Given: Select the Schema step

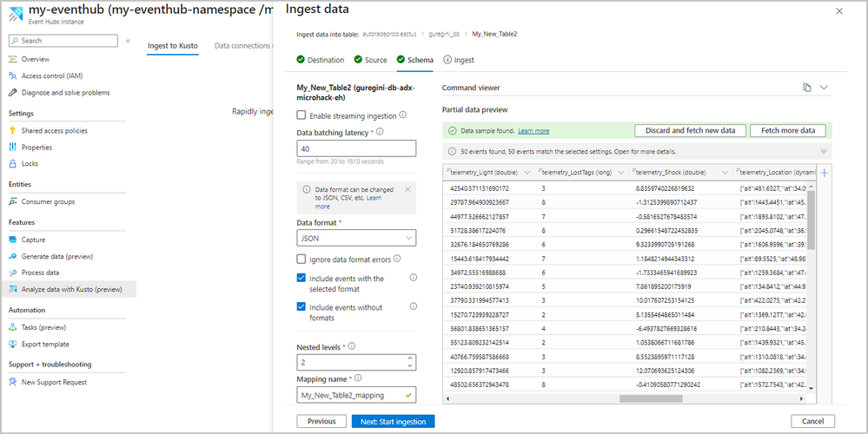Looking at the screenshot, I should click(x=415, y=60).
